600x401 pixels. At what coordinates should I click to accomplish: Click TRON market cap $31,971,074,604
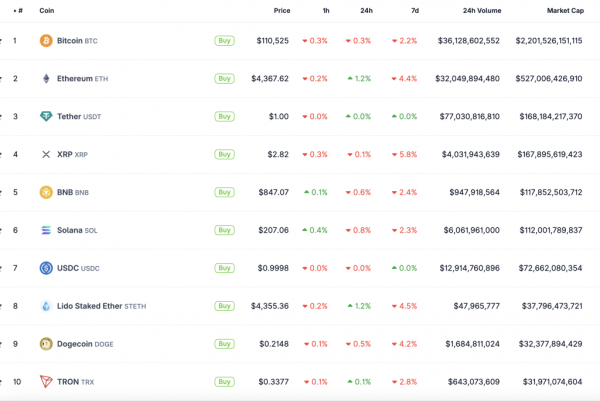[553, 381]
